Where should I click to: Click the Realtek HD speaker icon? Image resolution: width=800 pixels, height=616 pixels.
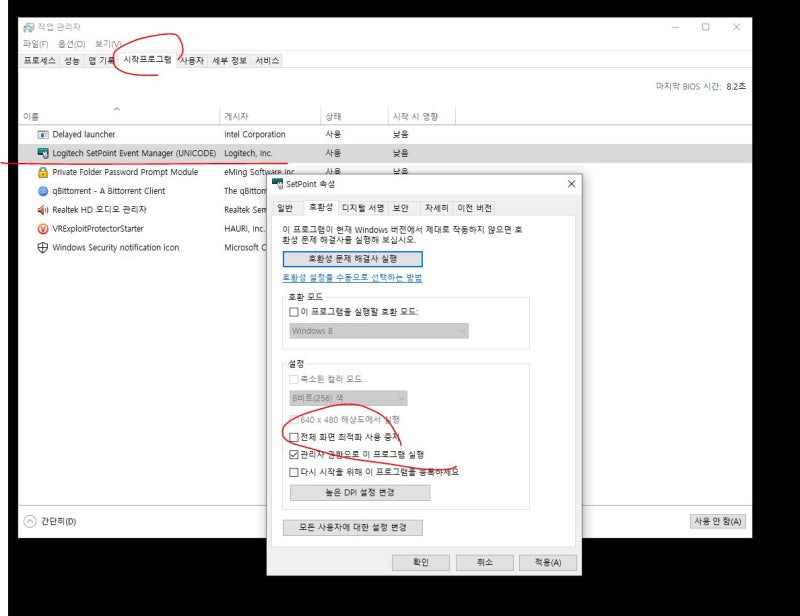coord(43,210)
